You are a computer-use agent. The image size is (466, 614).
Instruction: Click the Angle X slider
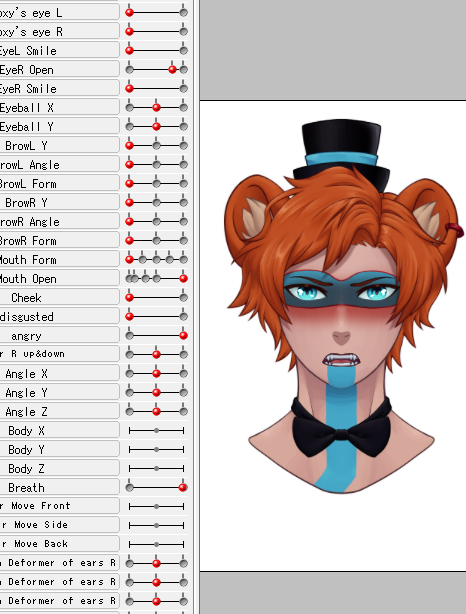(x=156, y=374)
